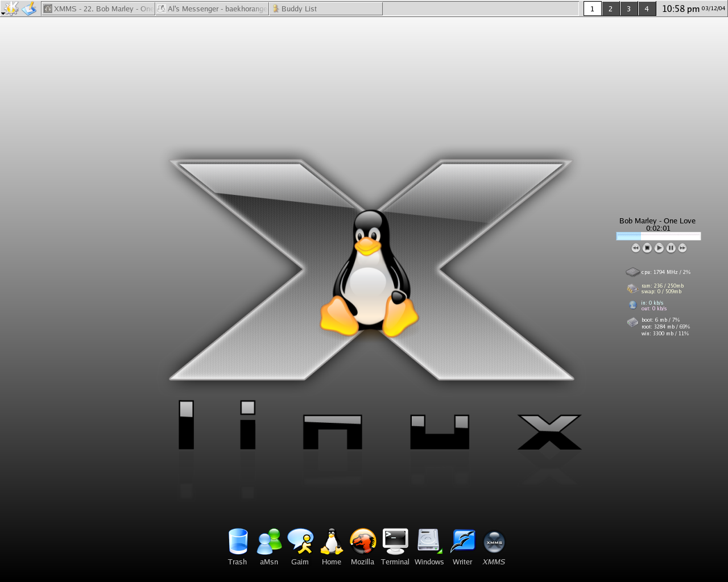
Task: Skip to next track in widget
Action: coord(682,248)
